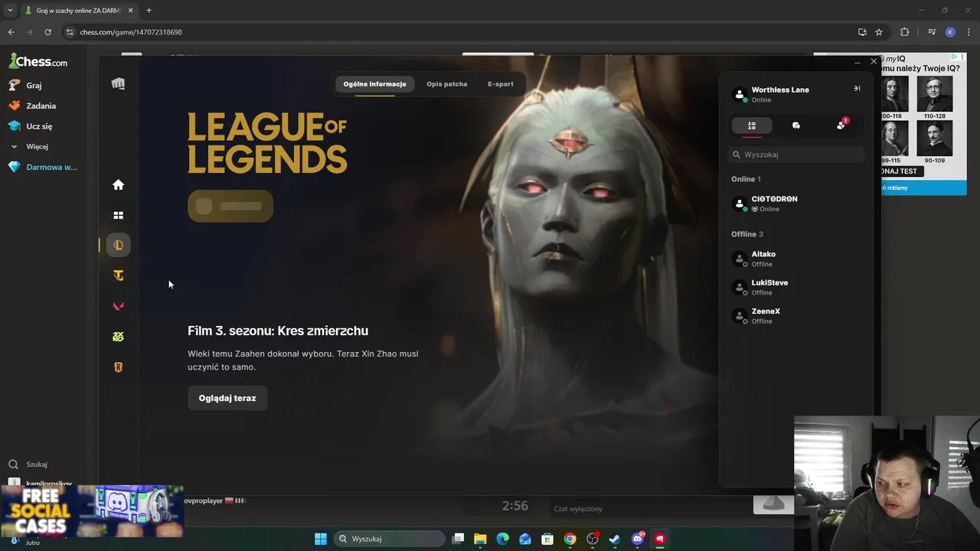Select the Legends of Runeterra sidebar icon
Viewport: 980px width, 551px height.
(x=118, y=367)
